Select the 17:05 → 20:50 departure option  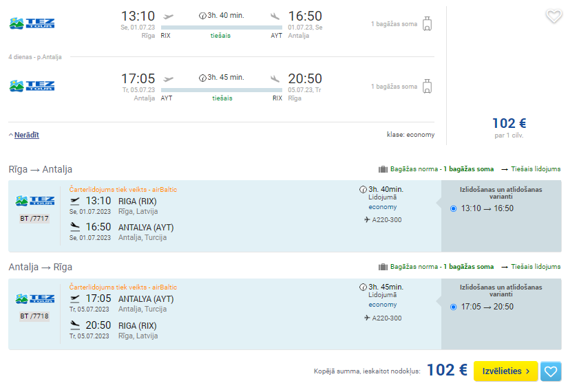453,307
